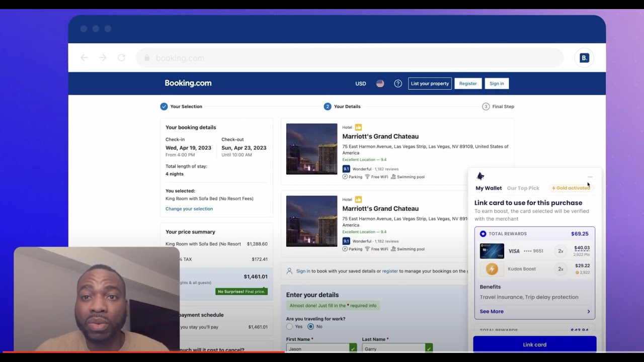Switch to the My Wallet tab

point(488,188)
